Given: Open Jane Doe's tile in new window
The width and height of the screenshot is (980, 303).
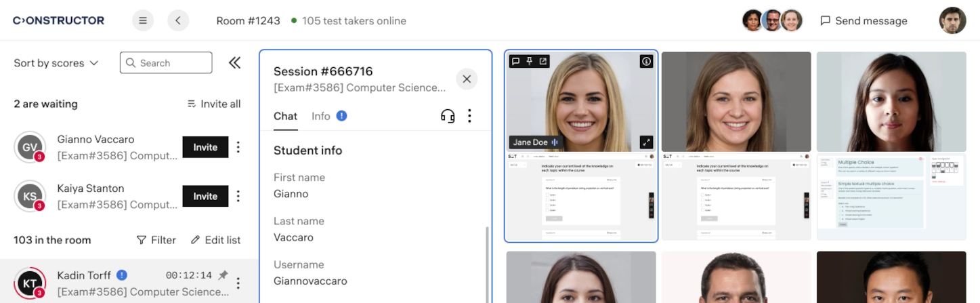Looking at the screenshot, I should [x=543, y=61].
